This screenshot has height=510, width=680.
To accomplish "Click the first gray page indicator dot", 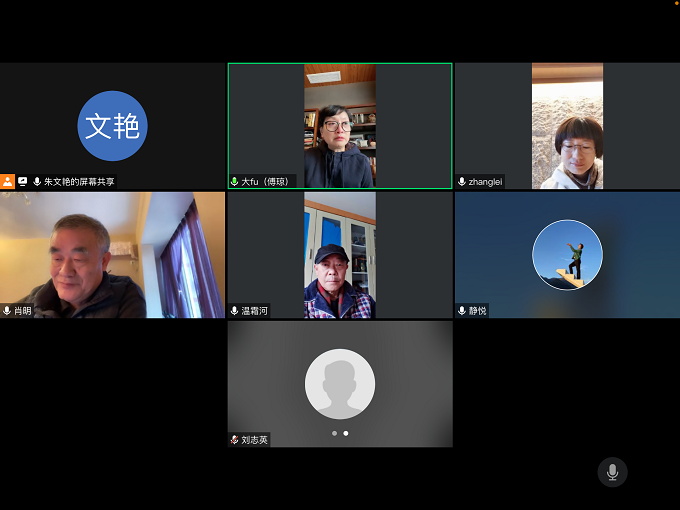I will click(x=334, y=433).
